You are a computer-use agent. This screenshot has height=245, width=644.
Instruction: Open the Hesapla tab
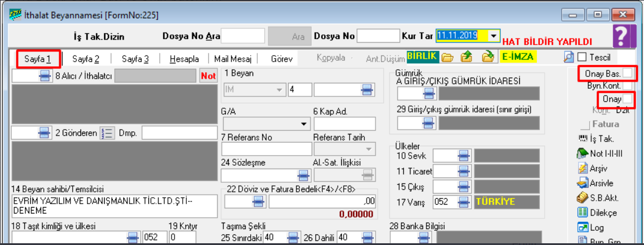point(185,59)
